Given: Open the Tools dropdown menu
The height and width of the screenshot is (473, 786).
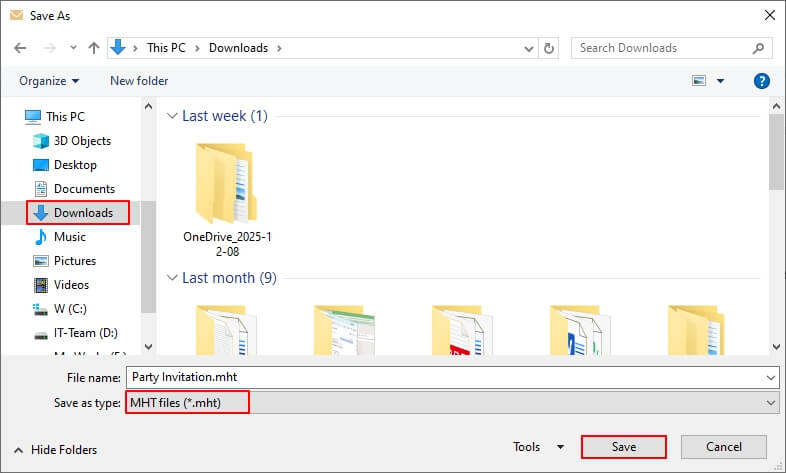Looking at the screenshot, I should point(538,447).
